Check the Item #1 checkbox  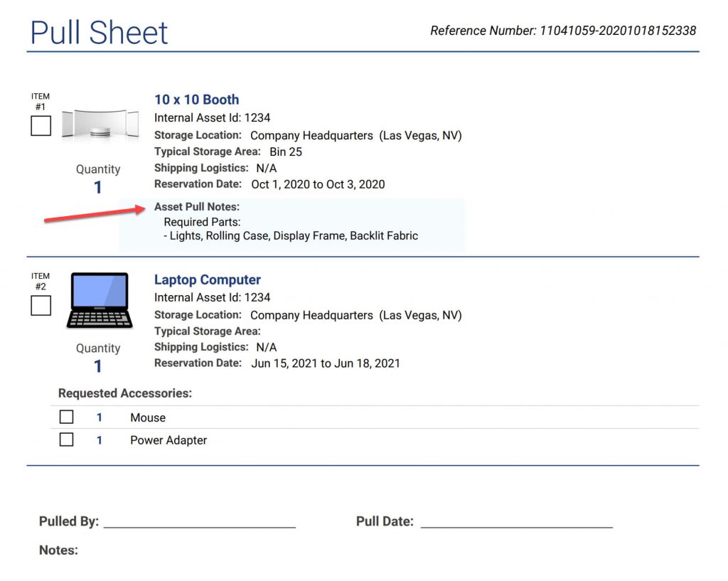pos(41,126)
